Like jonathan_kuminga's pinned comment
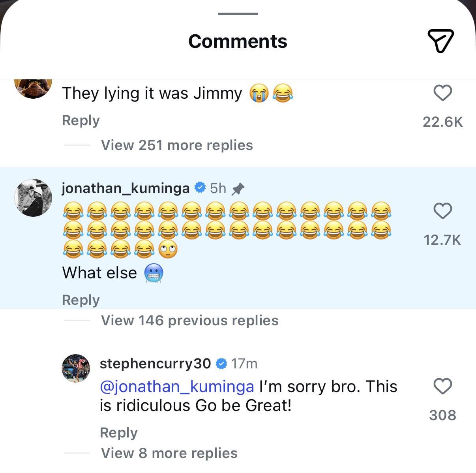This screenshot has height=473, width=476. pyautogui.click(x=442, y=211)
